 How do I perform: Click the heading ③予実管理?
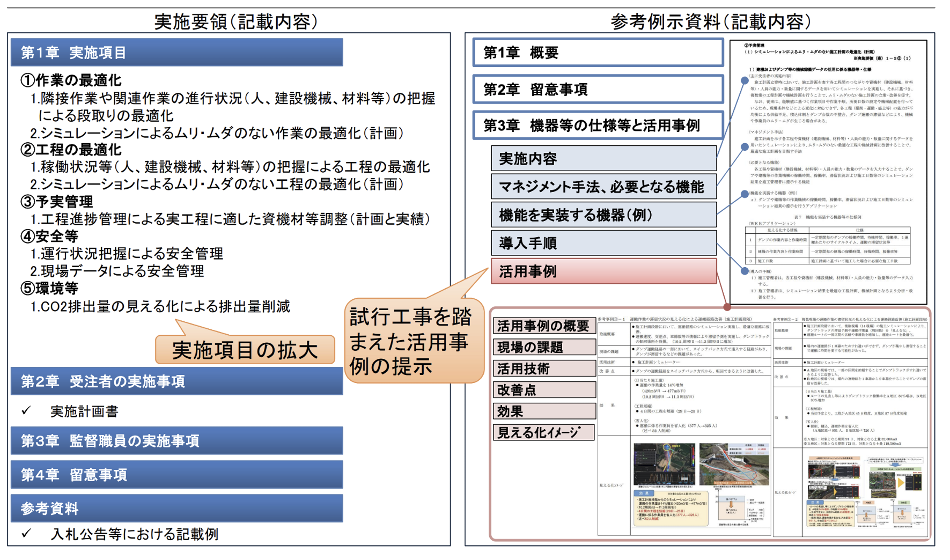56,202
